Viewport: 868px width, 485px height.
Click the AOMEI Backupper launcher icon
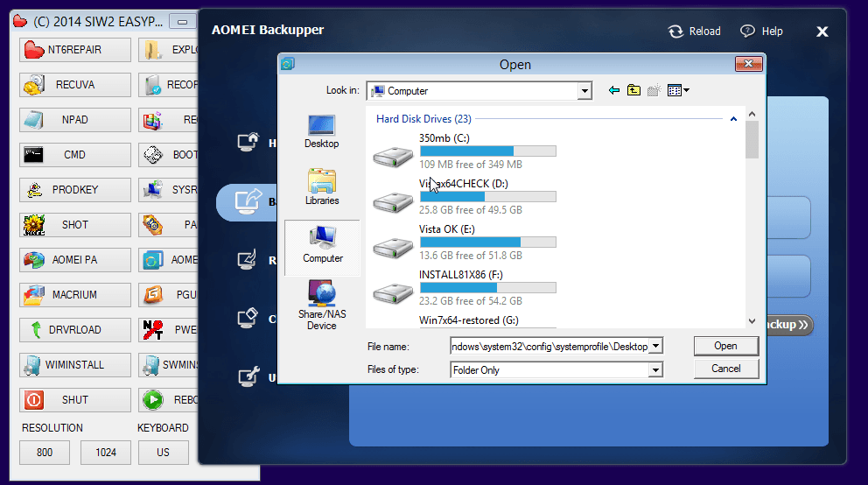(x=153, y=260)
